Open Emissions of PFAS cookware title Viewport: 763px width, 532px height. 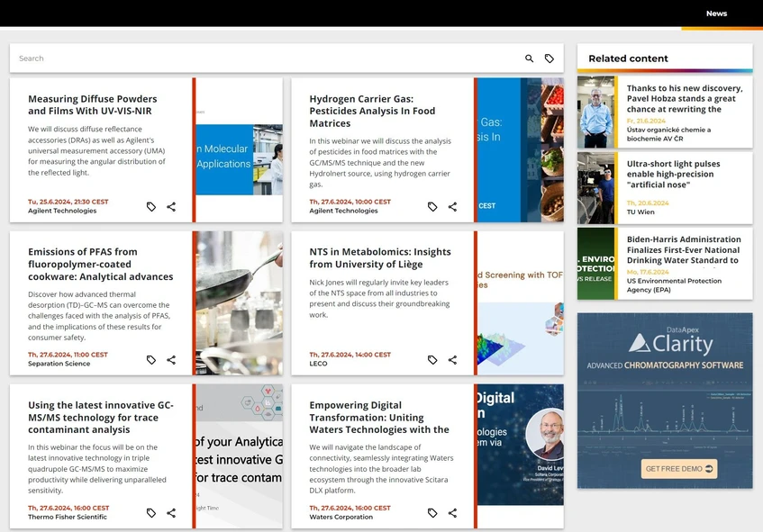[x=100, y=264]
